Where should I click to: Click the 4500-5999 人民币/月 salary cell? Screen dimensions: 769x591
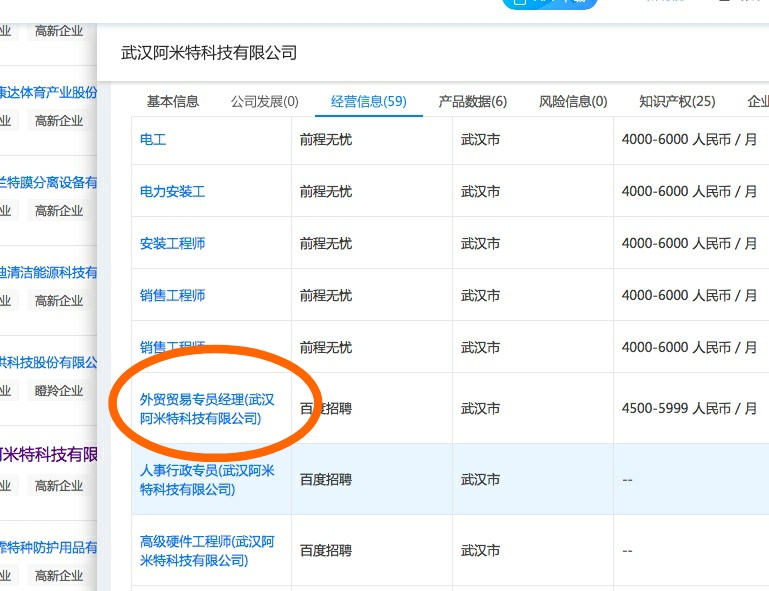[690, 409]
